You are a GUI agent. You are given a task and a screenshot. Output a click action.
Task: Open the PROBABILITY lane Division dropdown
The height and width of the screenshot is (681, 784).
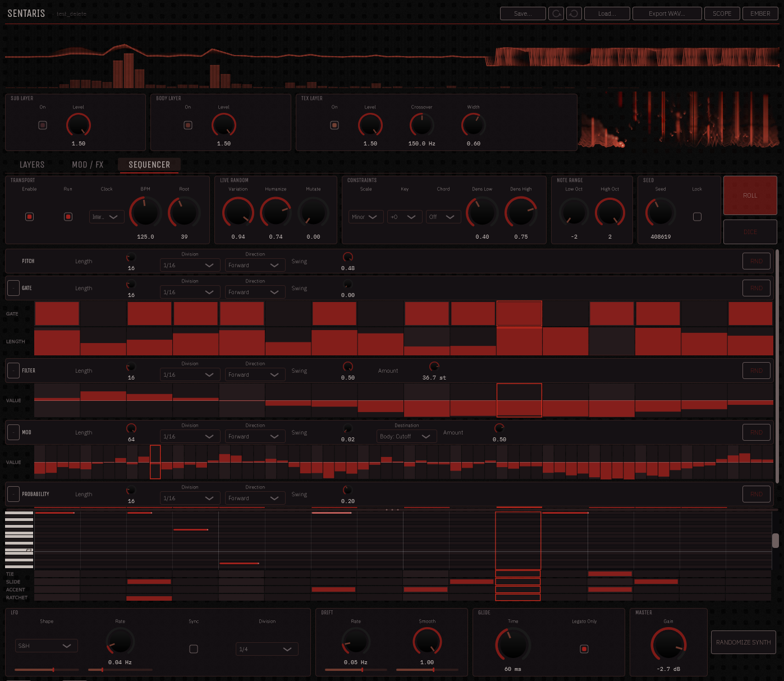(190, 498)
